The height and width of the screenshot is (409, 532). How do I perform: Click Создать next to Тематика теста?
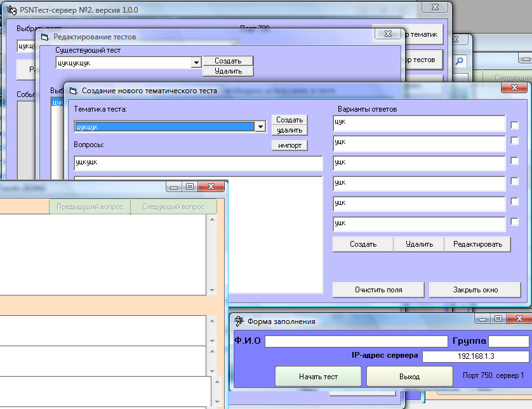tap(289, 120)
